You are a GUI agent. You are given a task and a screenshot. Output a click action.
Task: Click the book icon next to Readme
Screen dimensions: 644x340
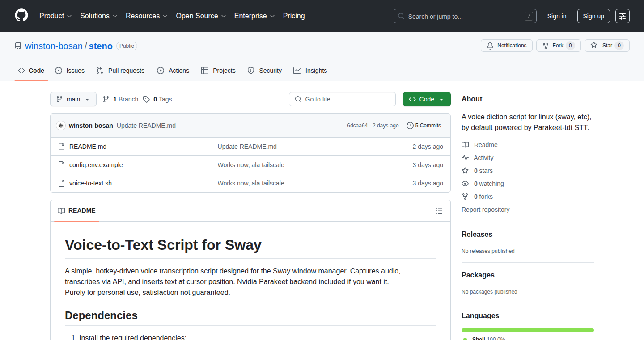pos(465,145)
